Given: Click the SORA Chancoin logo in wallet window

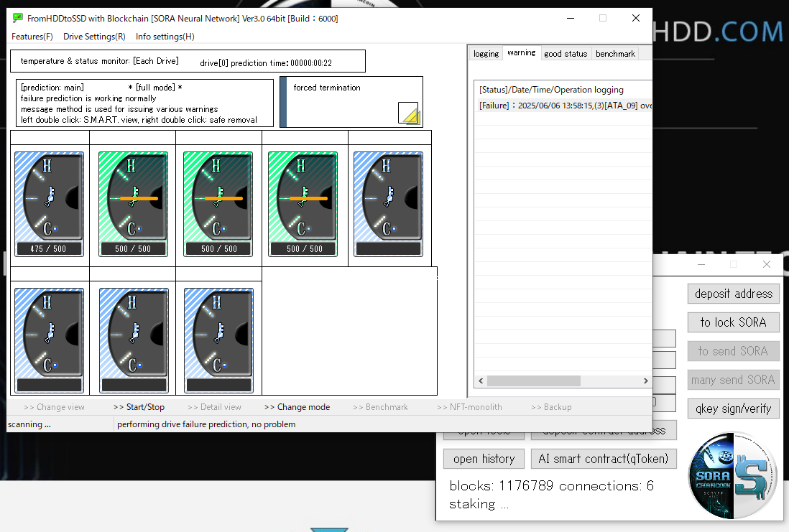Looking at the screenshot, I should coord(733,475).
